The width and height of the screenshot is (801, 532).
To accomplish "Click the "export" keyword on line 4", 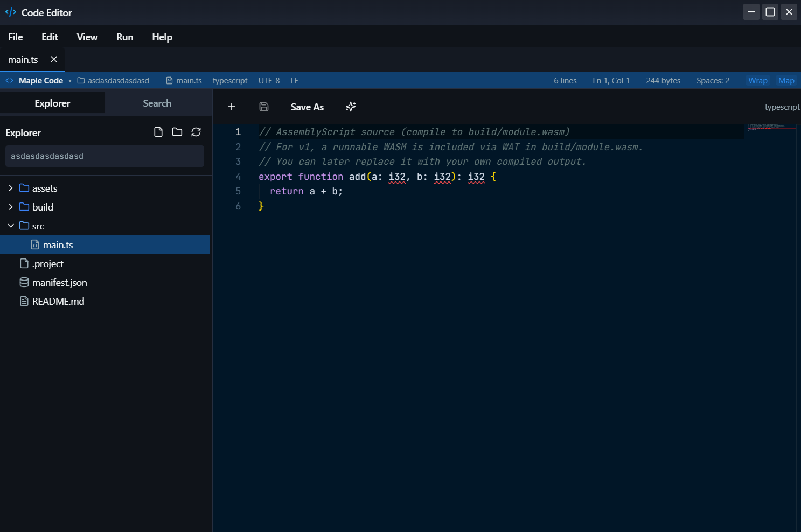I will 275,177.
